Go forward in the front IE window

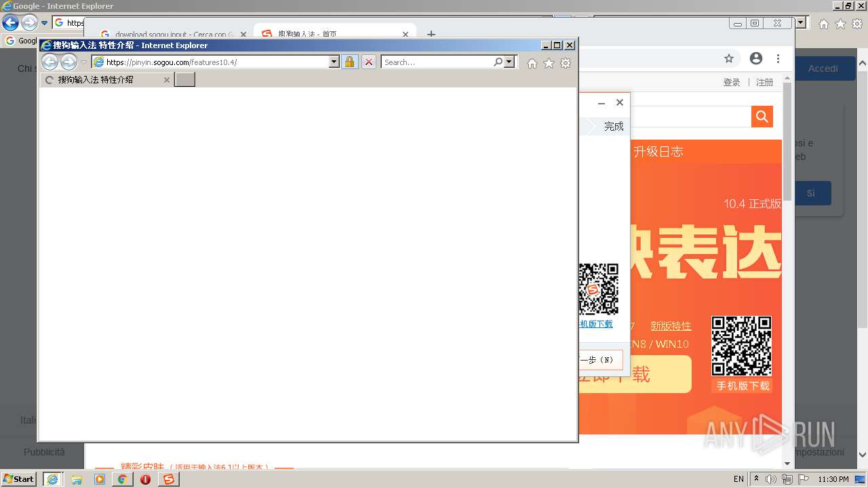click(x=68, y=62)
